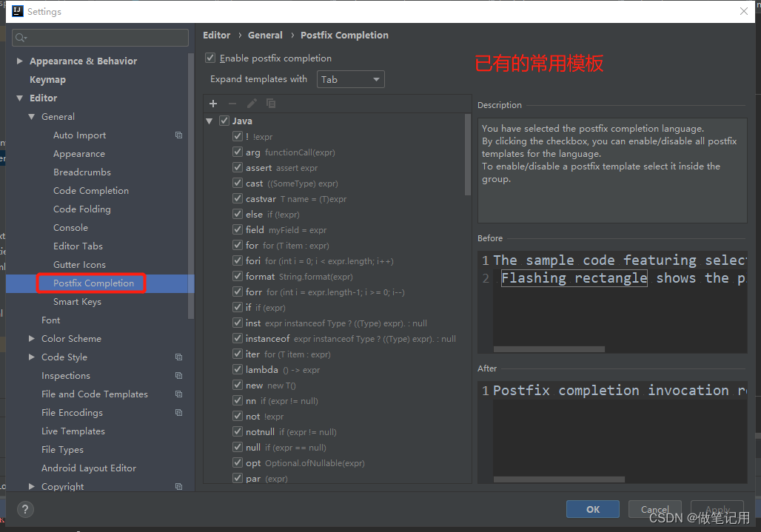Open the Expand templates with dropdown
761x532 pixels.
pyautogui.click(x=351, y=79)
